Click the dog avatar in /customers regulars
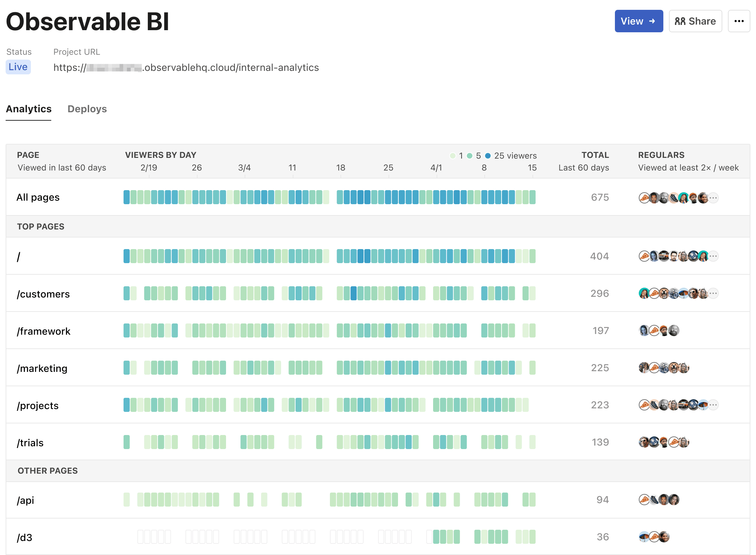This screenshot has width=756, height=555. pyautogui.click(x=664, y=293)
